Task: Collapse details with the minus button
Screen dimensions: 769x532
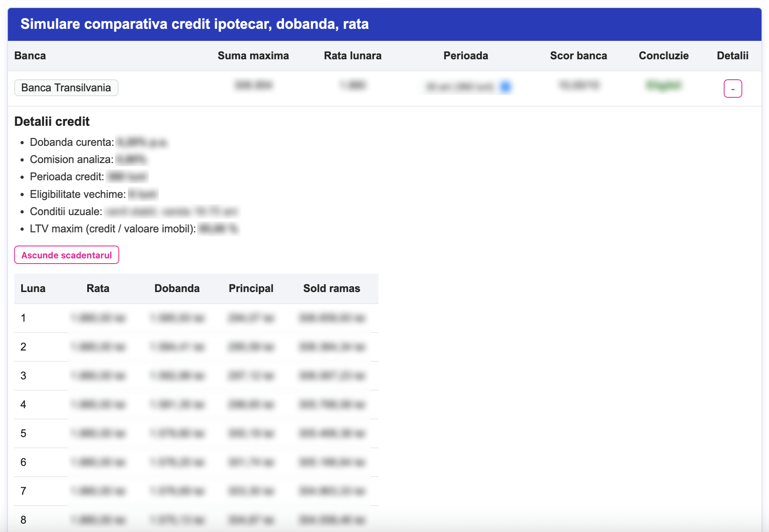Action: [732, 89]
